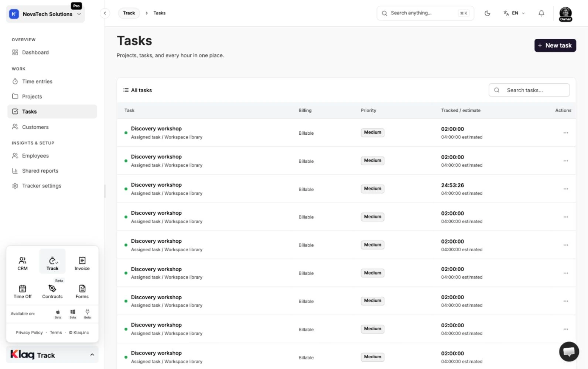Open the Terms link
Viewport: 588px width, 369px height.
56,333
